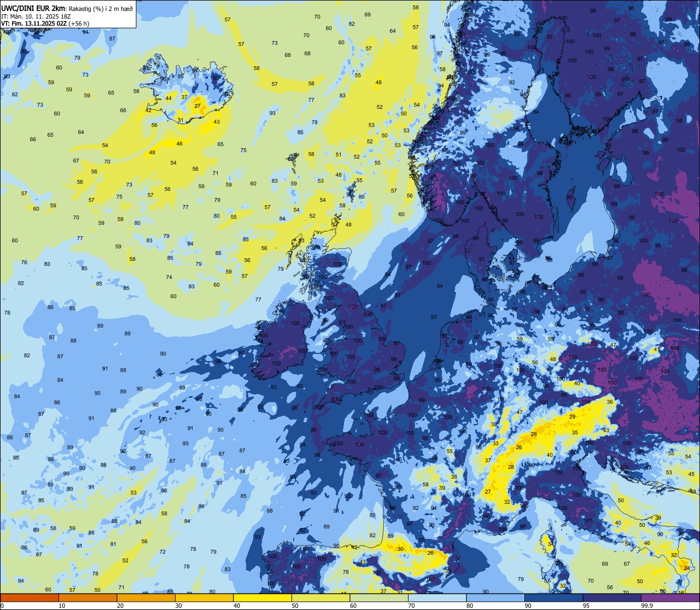Click the 44 humidity value on western Iceland
700x610 pixels.
click(168, 98)
